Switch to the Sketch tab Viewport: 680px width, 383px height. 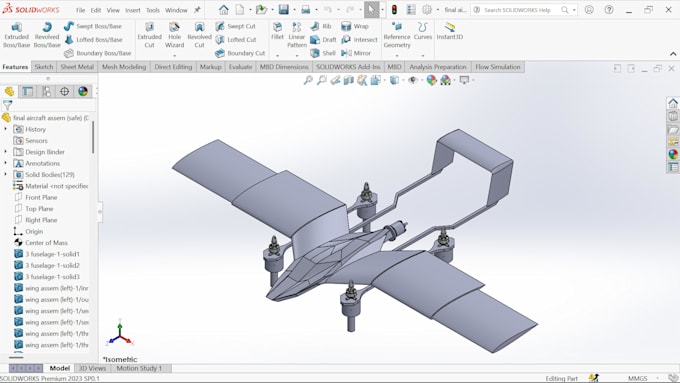tap(44, 67)
